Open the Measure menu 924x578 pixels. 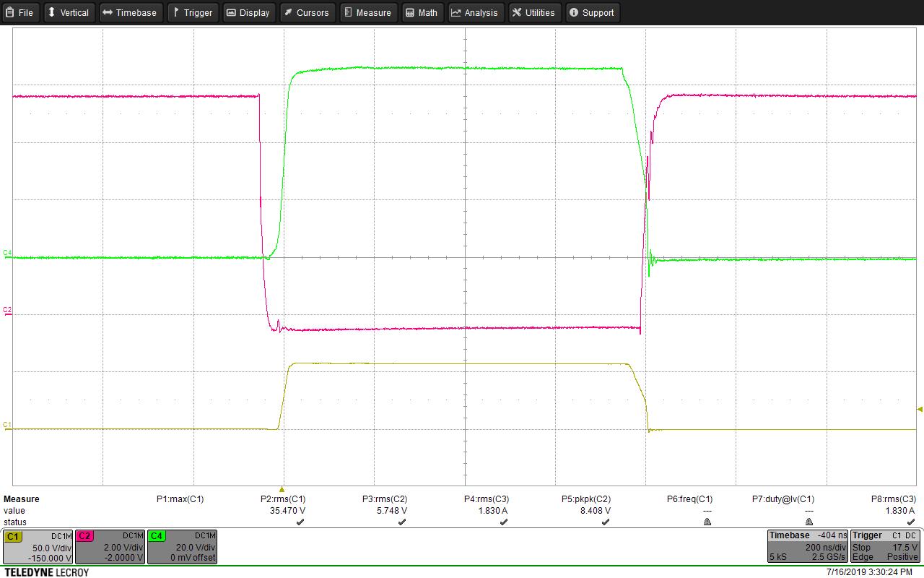pos(367,12)
